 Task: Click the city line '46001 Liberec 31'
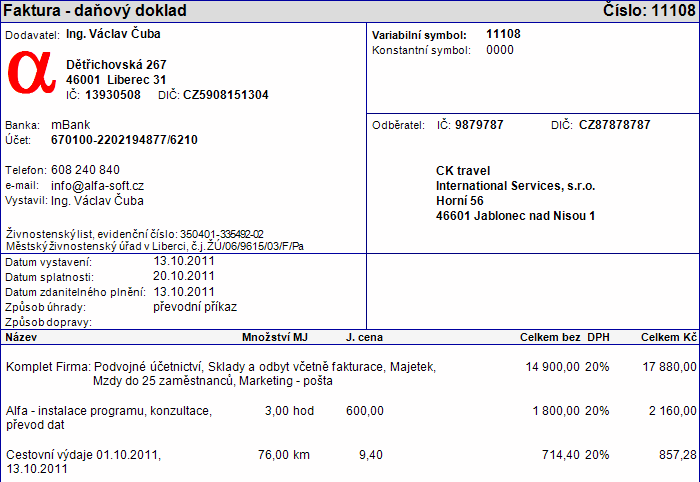pos(116,80)
